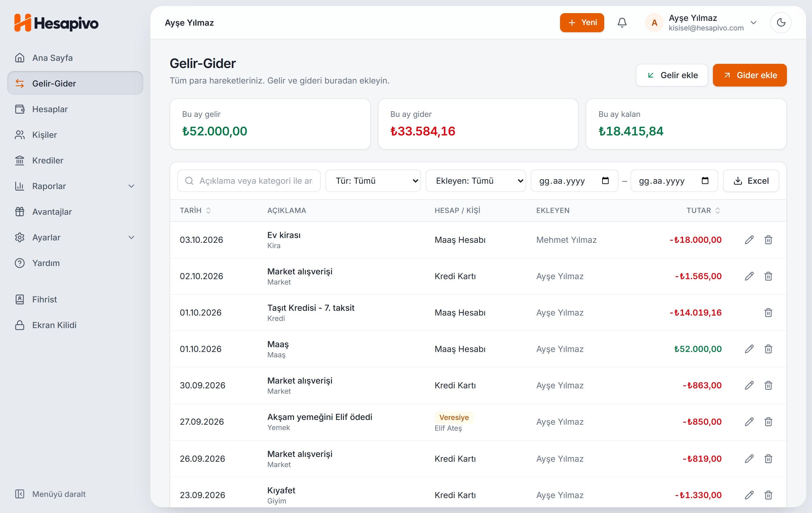This screenshot has width=812, height=513.
Task: Focus the Açıklama veya kategori search field
Action: click(x=249, y=181)
